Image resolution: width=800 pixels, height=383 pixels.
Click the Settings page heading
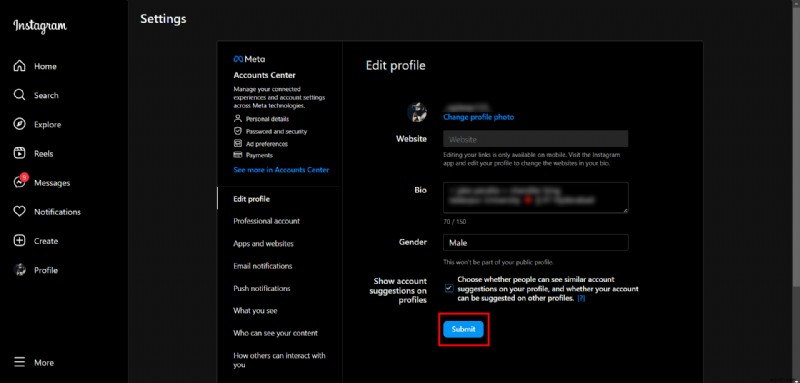click(x=163, y=19)
